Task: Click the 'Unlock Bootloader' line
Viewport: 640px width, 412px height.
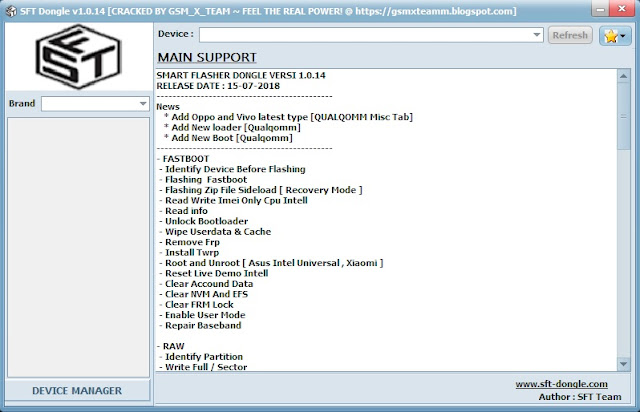Action: click(204, 221)
